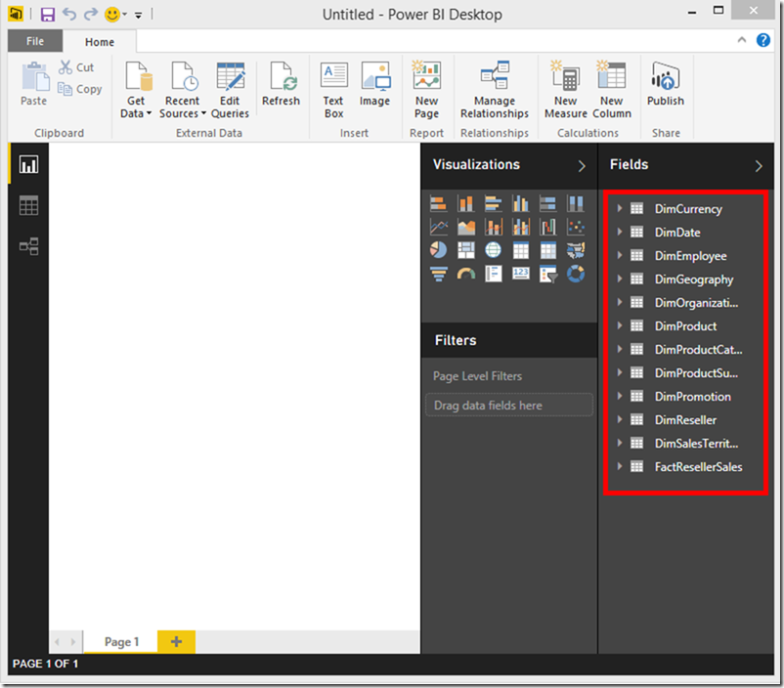784x688 pixels.
Task: Select the table visualization
Action: click(x=520, y=250)
